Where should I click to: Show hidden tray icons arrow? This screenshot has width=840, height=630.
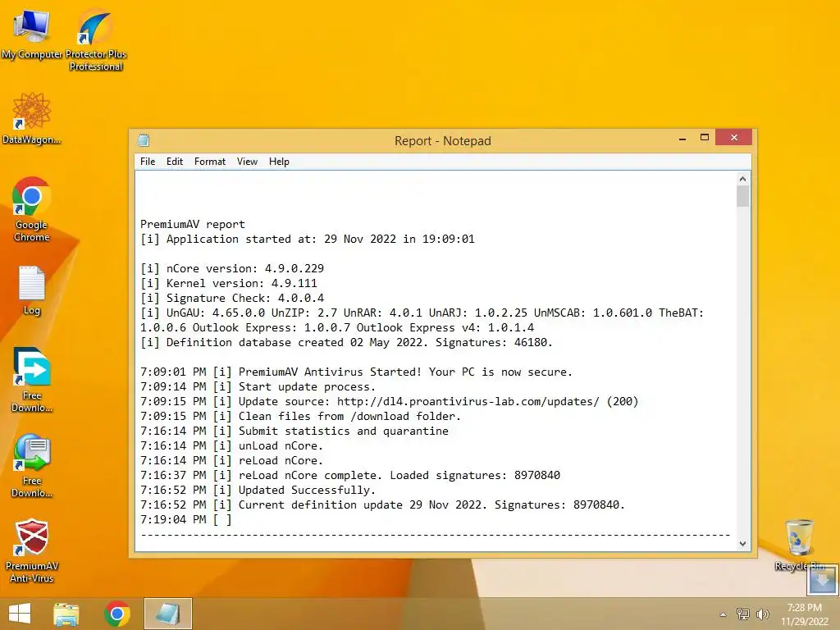[x=724, y=614]
